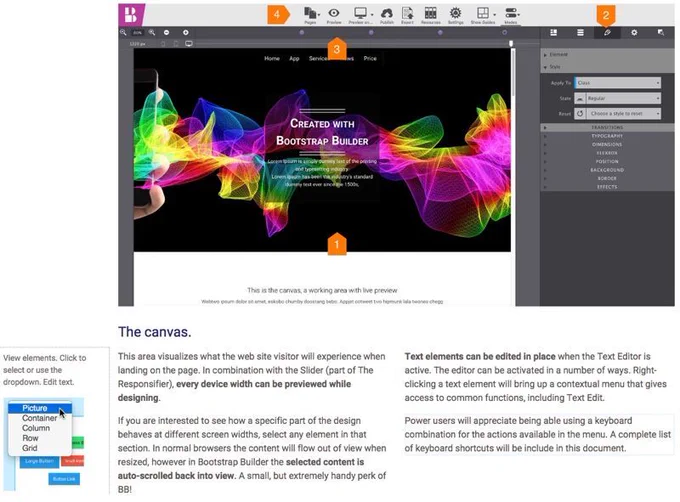680x502 pixels.
Task: Open the Settings gear in toolbar
Action: 455,13
